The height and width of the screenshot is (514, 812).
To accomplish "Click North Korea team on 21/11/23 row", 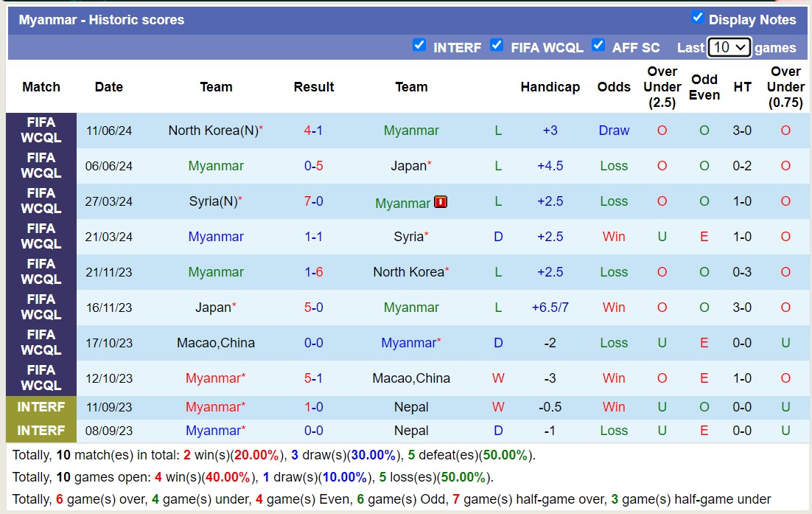I will (x=410, y=272).
